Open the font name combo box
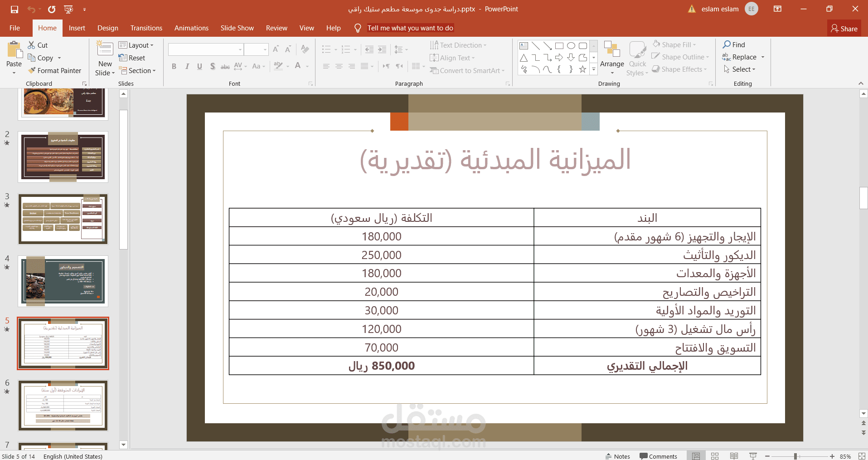 [x=206, y=49]
